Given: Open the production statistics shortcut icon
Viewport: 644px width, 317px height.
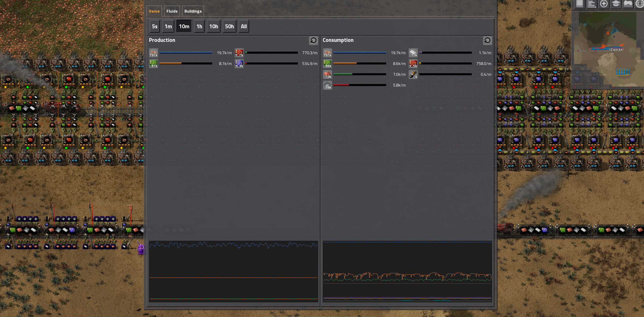Looking at the screenshot, I should tap(592, 4).
